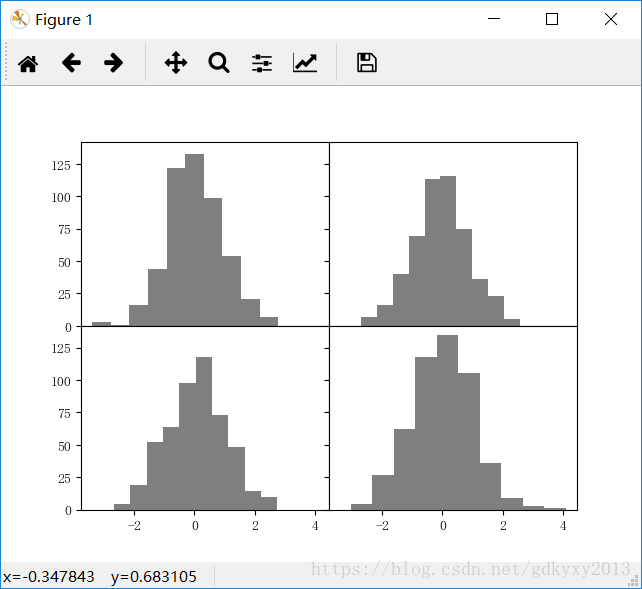Click the window resize grip in status bar
The image size is (642, 589).
pos(635,582)
